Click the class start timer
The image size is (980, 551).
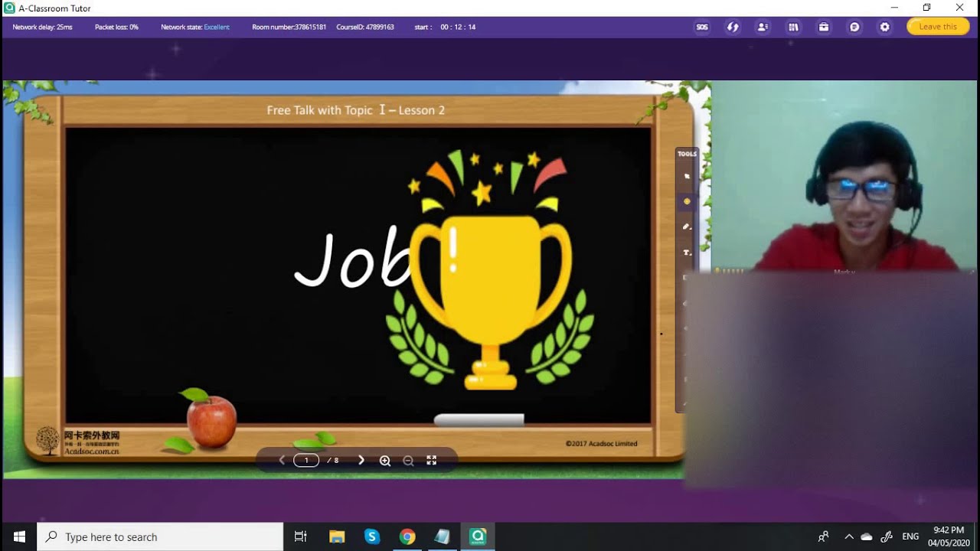tap(446, 27)
